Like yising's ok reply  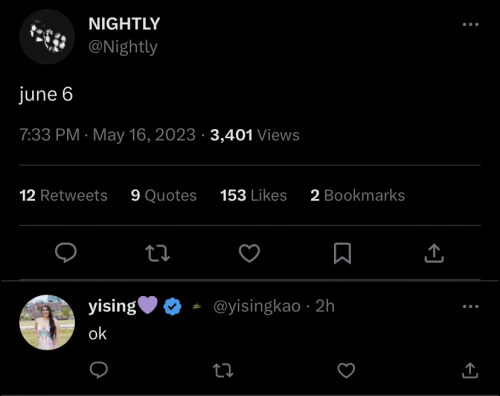tap(346, 370)
